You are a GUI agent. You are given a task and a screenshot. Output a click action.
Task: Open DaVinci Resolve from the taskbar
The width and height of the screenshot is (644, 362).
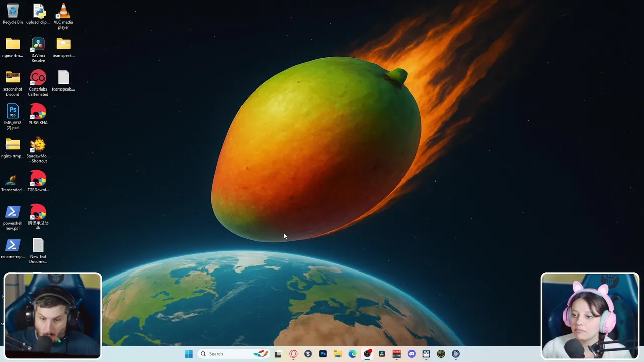coord(382,354)
